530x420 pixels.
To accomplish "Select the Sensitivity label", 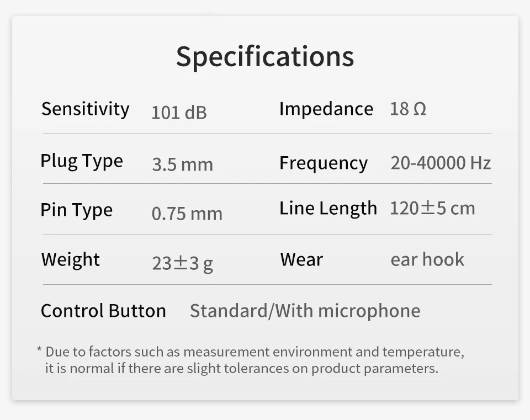I will click(x=85, y=109).
